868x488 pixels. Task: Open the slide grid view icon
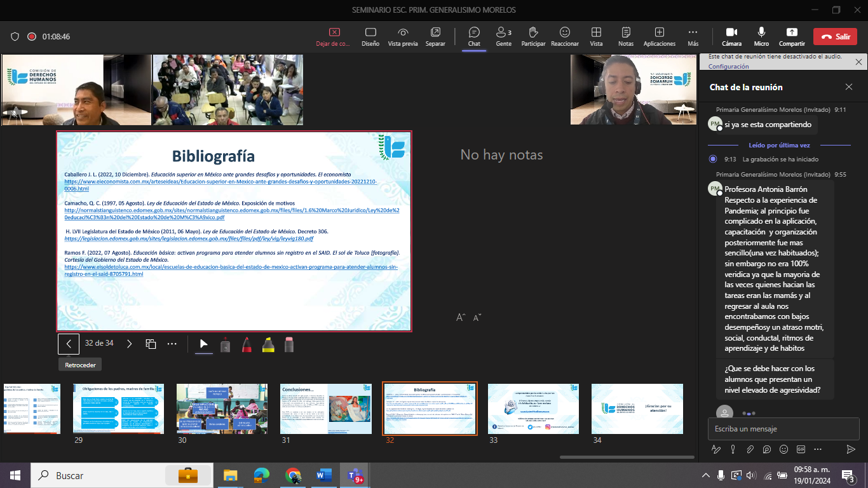click(x=151, y=344)
